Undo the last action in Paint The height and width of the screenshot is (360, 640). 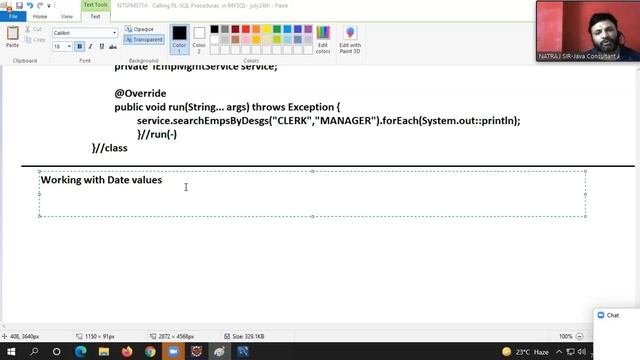[30, 5]
